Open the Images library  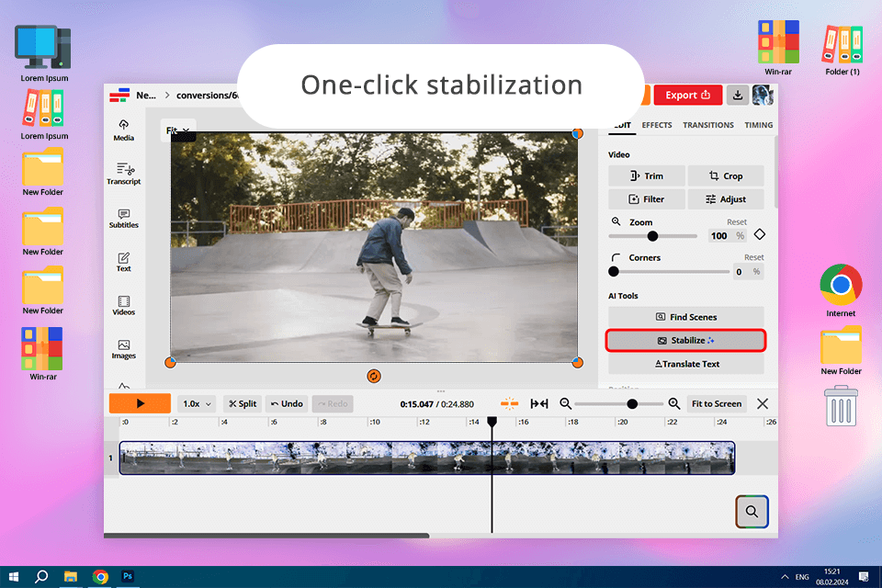tap(124, 349)
